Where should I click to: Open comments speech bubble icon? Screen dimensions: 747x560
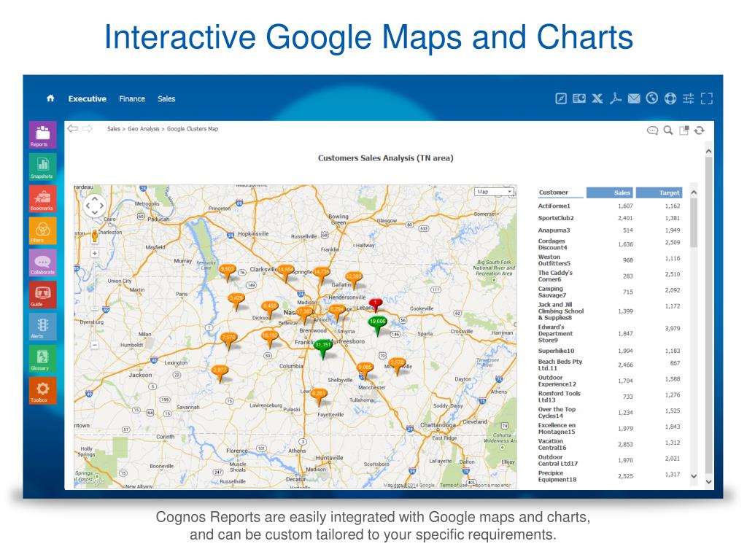point(652,131)
